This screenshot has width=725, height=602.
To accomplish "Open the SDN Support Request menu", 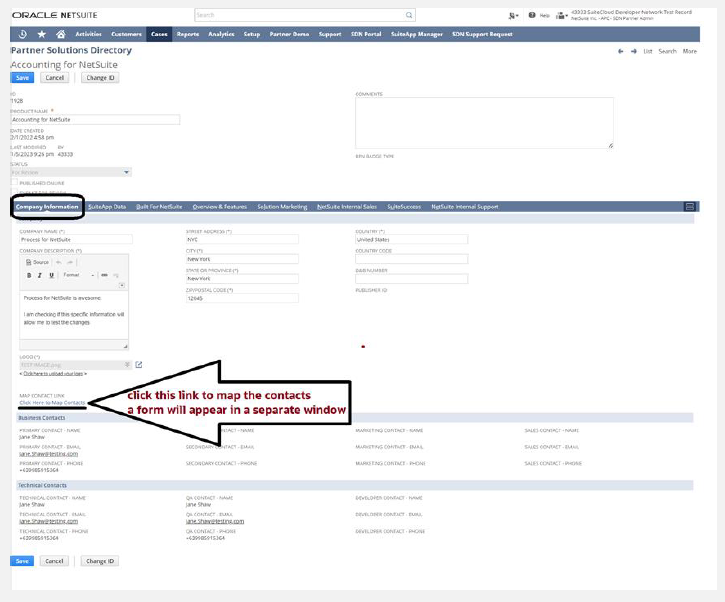I will pyautogui.click(x=482, y=34).
